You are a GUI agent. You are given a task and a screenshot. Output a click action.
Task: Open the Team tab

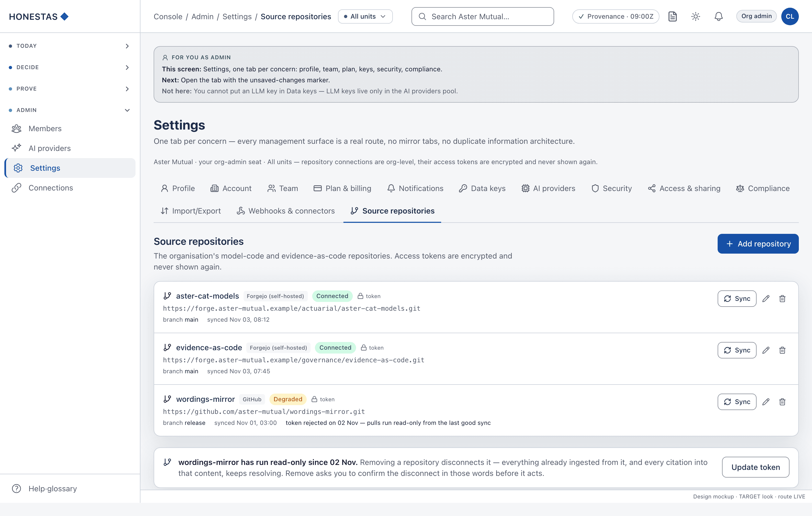283,188
